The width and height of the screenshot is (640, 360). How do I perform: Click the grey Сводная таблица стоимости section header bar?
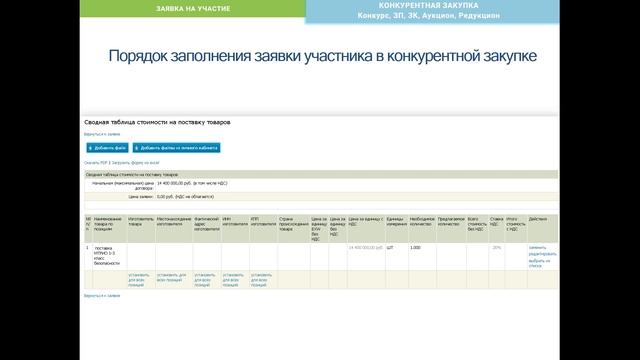point(321,175)
